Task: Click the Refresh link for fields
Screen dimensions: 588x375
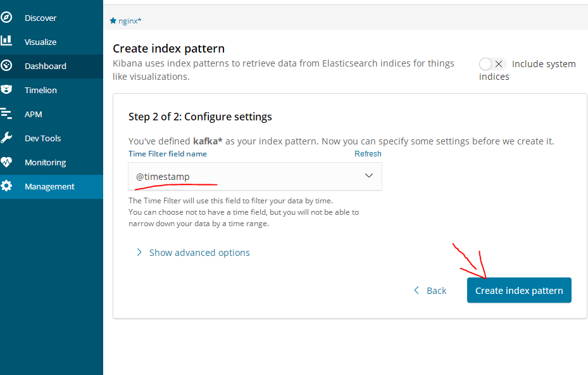Action: pyautogui.click(x=368, y=154)
